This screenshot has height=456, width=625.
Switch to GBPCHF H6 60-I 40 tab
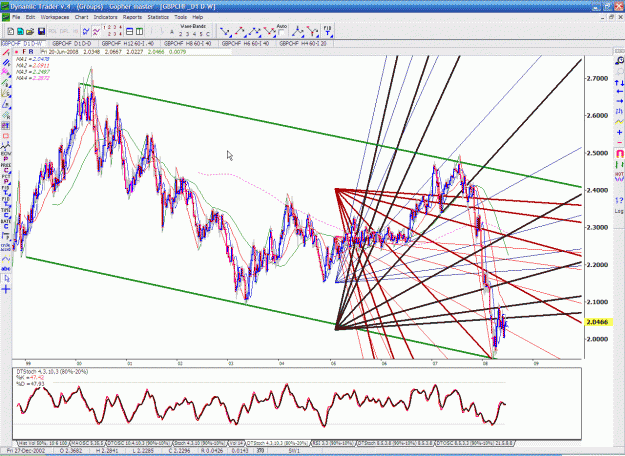click(x=245, y=43)
